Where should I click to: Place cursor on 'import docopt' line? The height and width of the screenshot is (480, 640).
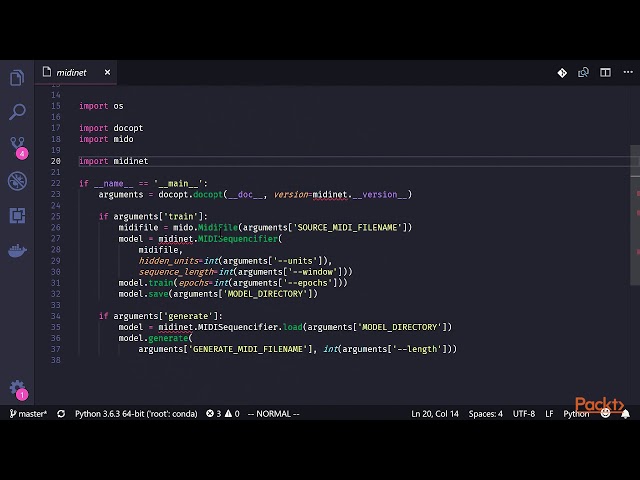pos(111,128)
